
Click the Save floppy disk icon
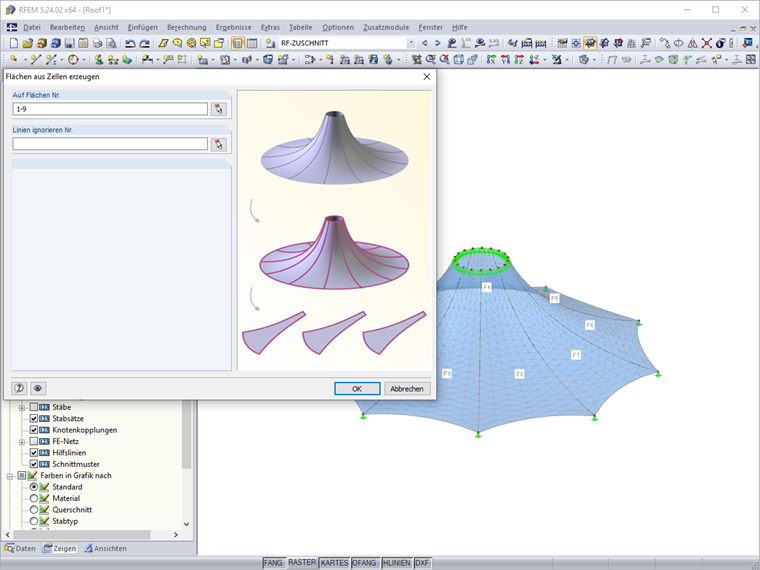click(x=69, y=43)
